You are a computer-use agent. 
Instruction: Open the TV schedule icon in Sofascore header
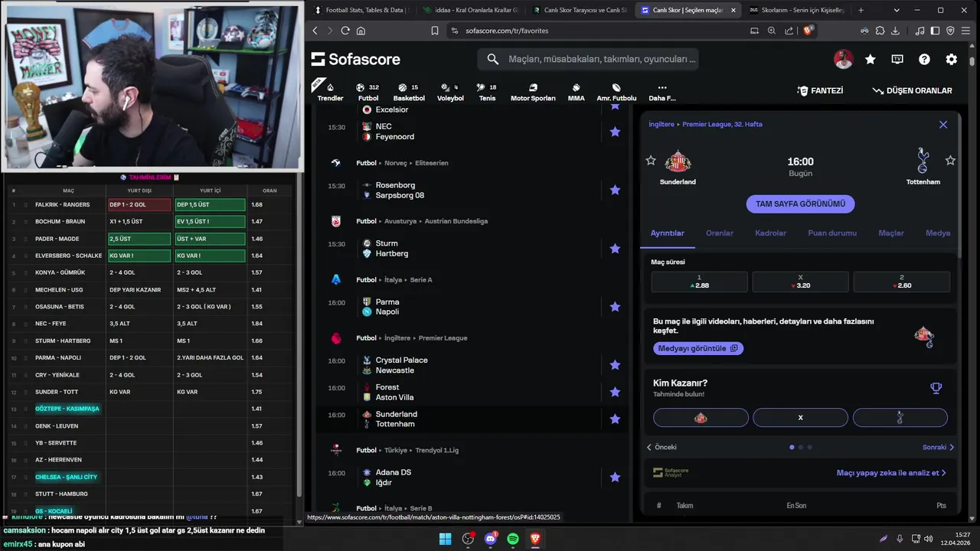coord(897,59)
